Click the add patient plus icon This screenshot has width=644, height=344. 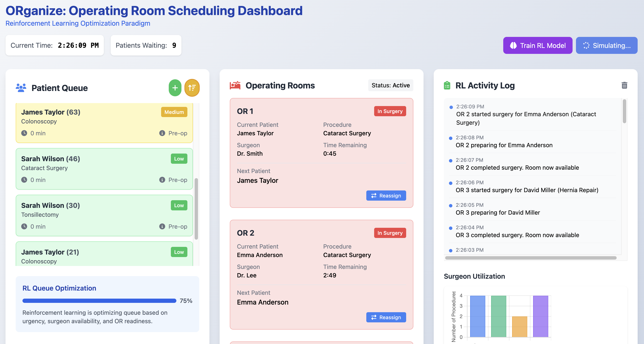(x=175, y=88)
